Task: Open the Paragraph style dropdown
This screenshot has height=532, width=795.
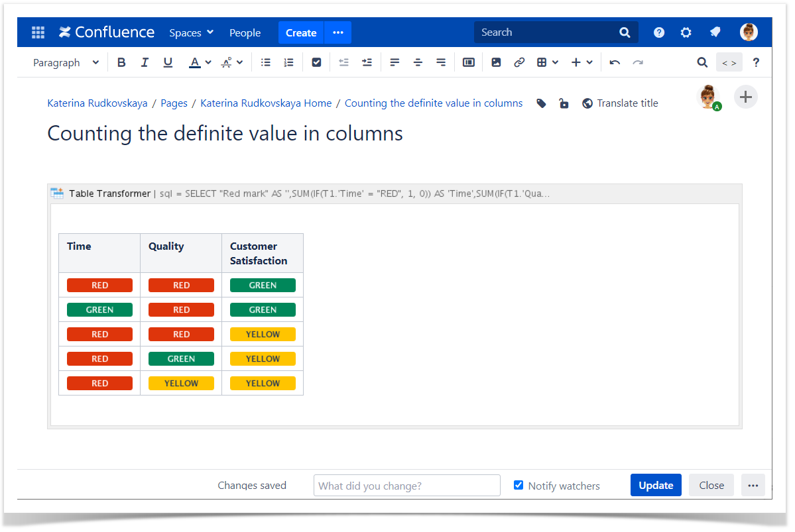Action: coord(66,62)
